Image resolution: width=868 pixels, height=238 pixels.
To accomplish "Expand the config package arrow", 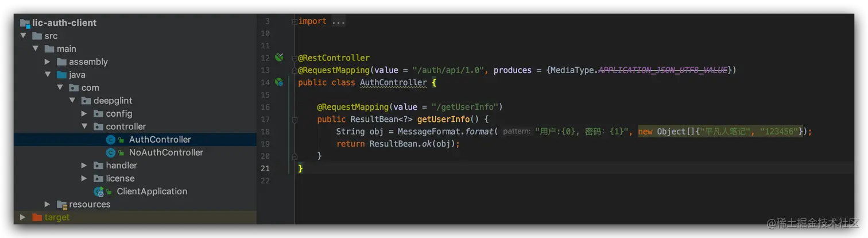I will click(x=84, y=113).
